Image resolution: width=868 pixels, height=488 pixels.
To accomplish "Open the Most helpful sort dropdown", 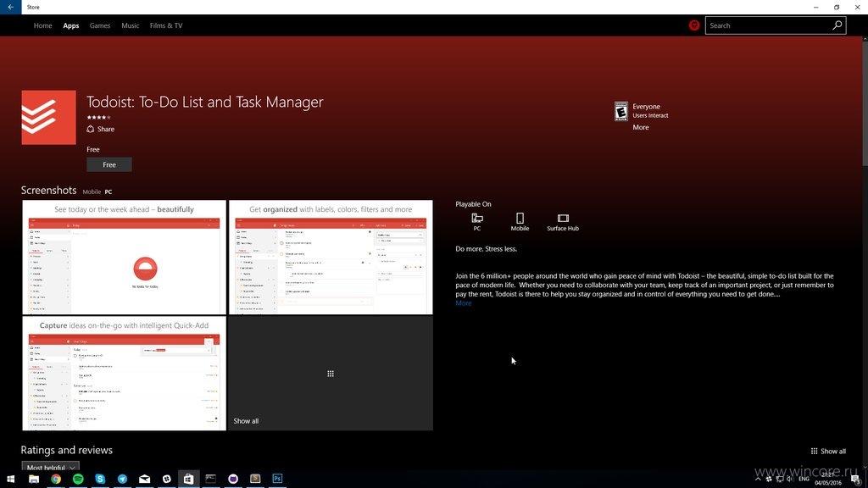I will [x=50, y=468].
